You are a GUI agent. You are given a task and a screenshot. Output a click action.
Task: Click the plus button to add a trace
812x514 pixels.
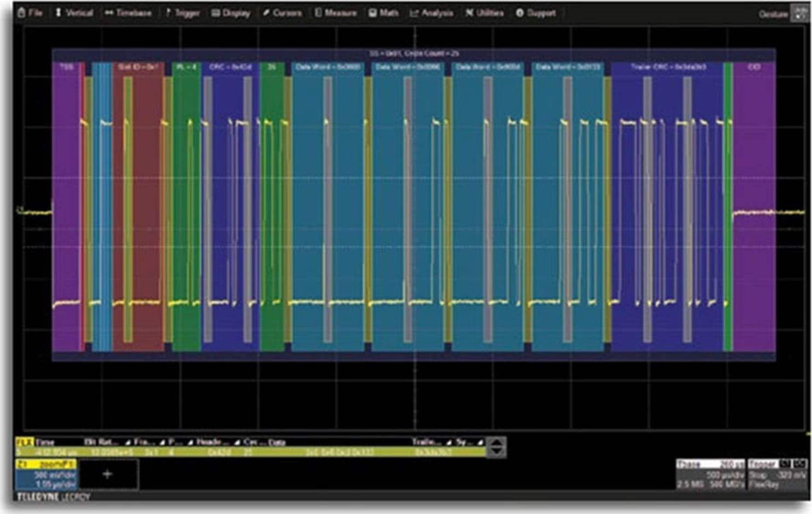click(108, 474)
